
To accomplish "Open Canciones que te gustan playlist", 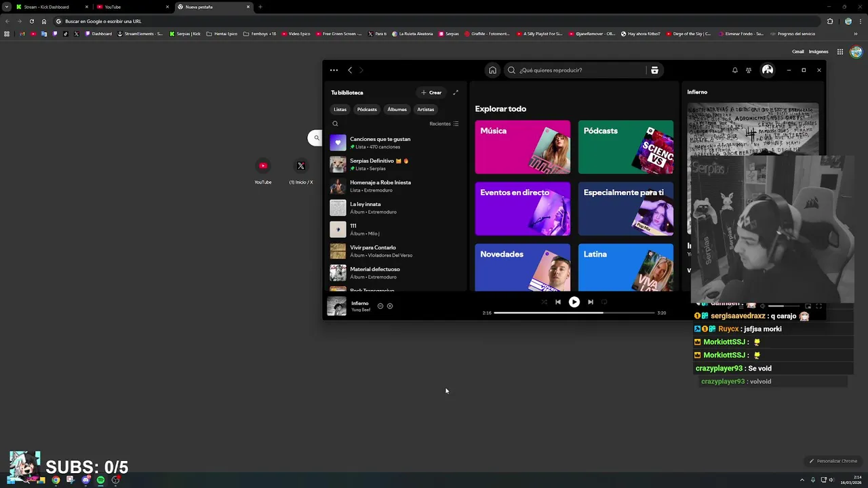I will click(x=395, y=142).
